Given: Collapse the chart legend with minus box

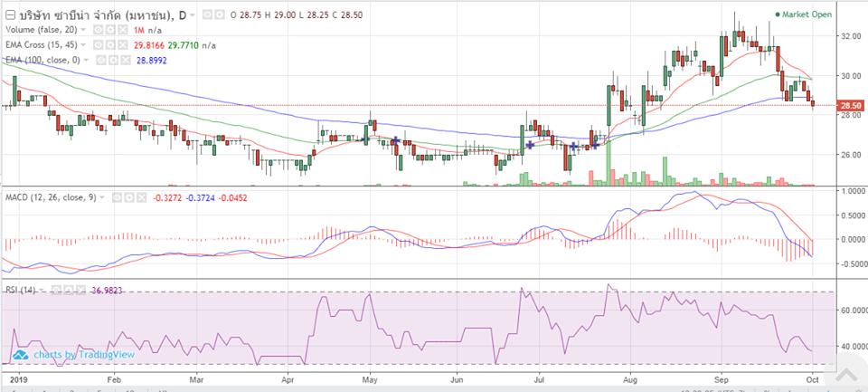Looking at the screenshot, I should (x=11, y=15).
